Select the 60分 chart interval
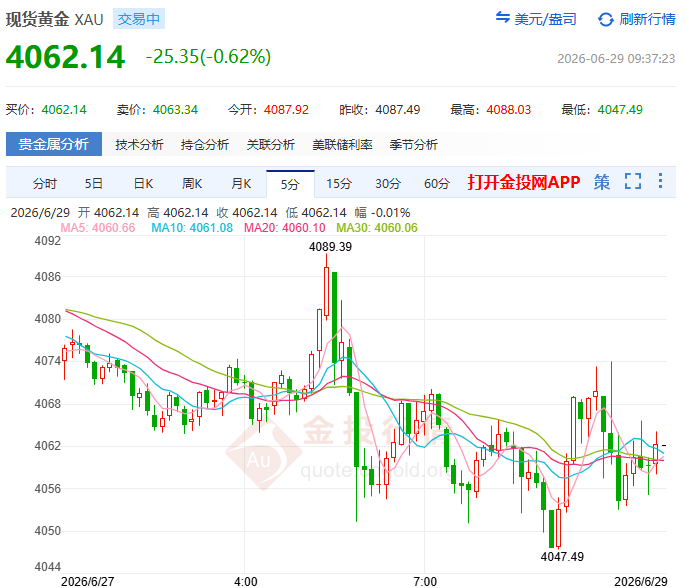 pos(437,184)
